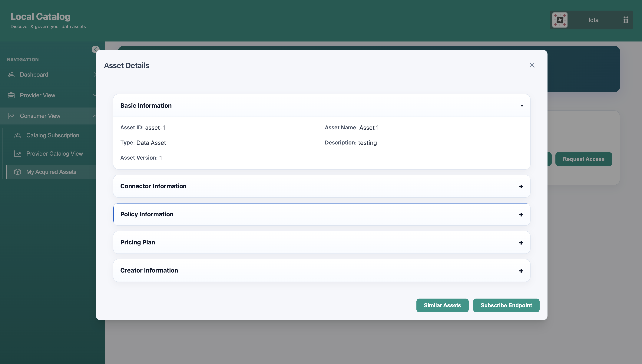Close the Asset Details dialog

[x=532, y=65]
